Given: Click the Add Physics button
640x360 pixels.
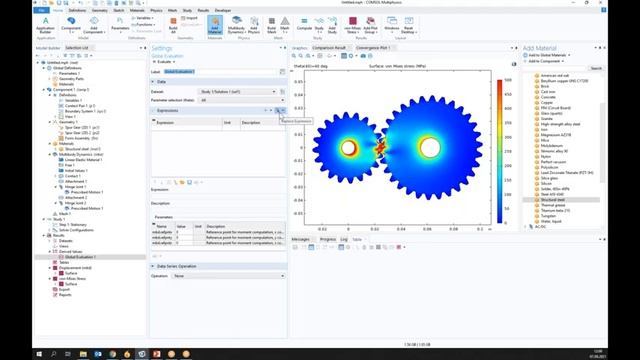Looking at the screenshot, I should pos(254,25).
